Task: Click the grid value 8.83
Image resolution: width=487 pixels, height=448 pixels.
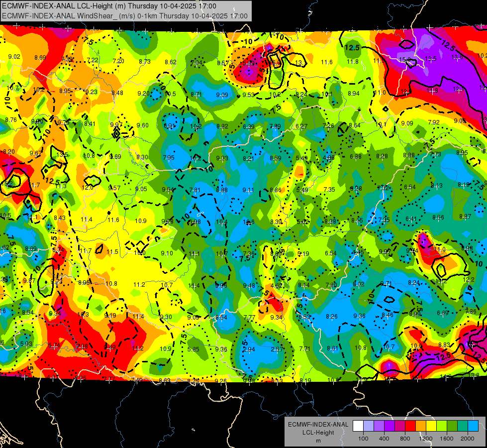Action: [x=444, y=344]
